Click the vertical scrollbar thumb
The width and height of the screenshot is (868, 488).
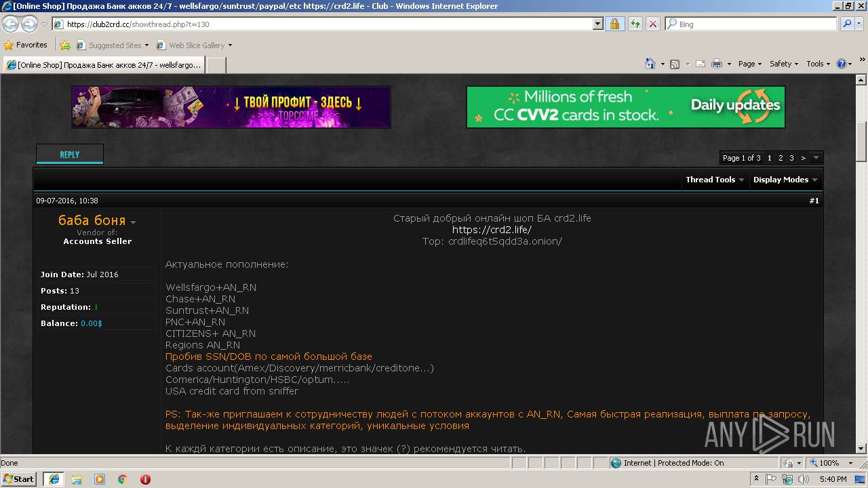coord(861,142)
